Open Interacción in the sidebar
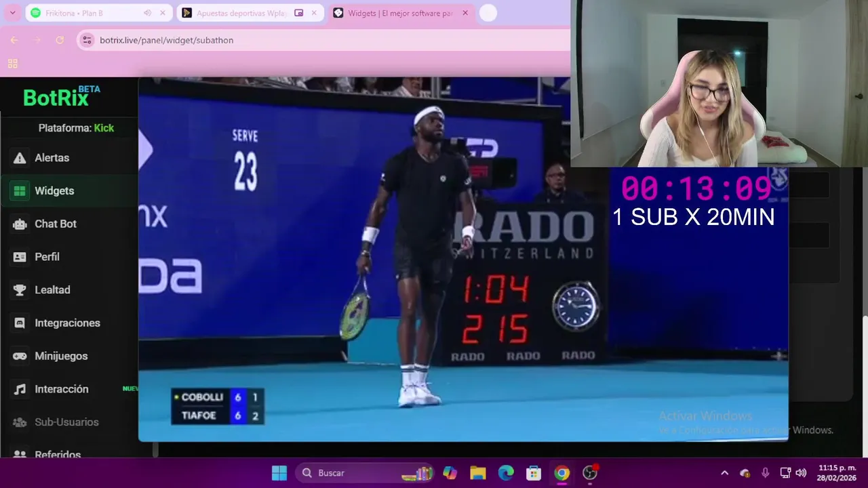Viewport: 868px width, 488px height. point(68,389)
